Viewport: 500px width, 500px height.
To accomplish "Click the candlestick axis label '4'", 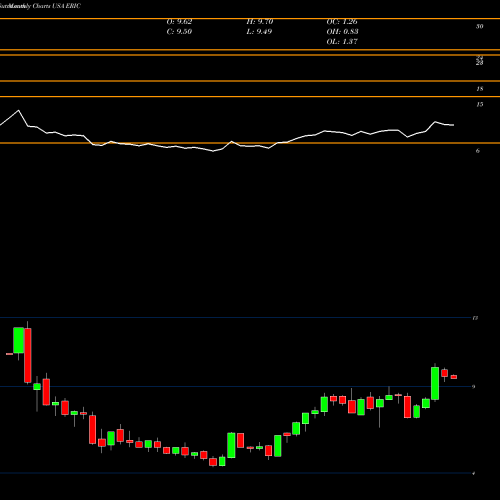I will (473, 473).
